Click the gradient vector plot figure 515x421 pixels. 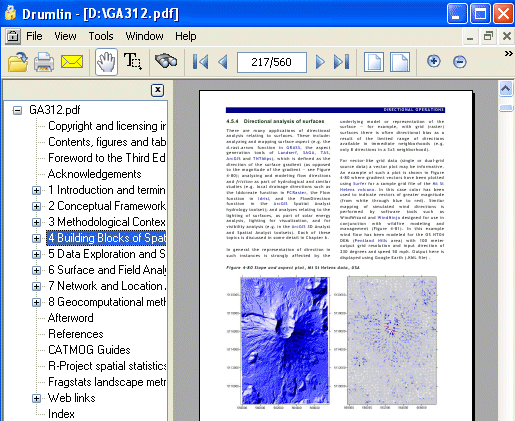(x=392, y=340)
